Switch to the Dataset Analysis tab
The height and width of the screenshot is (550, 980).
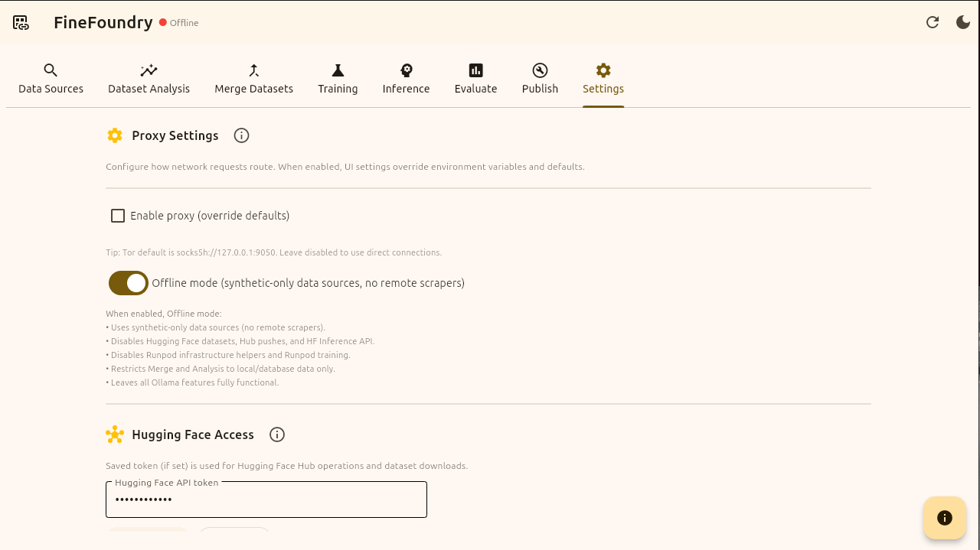click(149, 80)
